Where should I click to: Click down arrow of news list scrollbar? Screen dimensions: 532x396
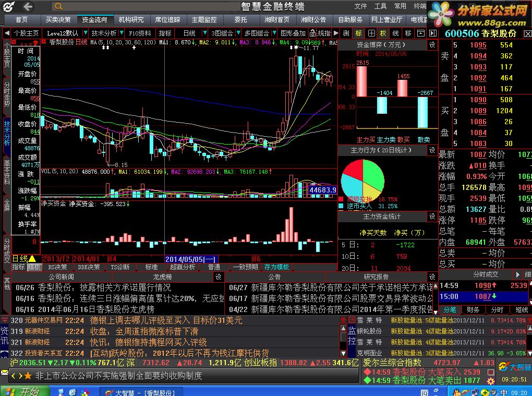tap(343, 353)
